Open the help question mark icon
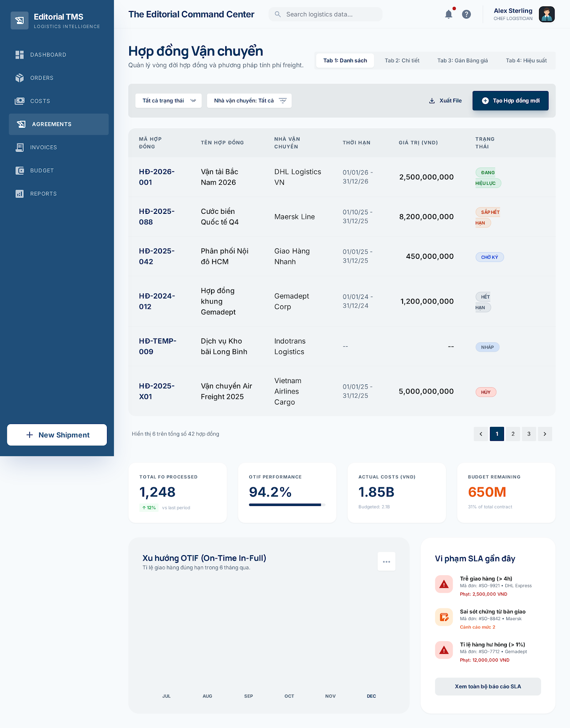This screenshot has width=570, height=728. pyautogui.click(x=466, y=14)
